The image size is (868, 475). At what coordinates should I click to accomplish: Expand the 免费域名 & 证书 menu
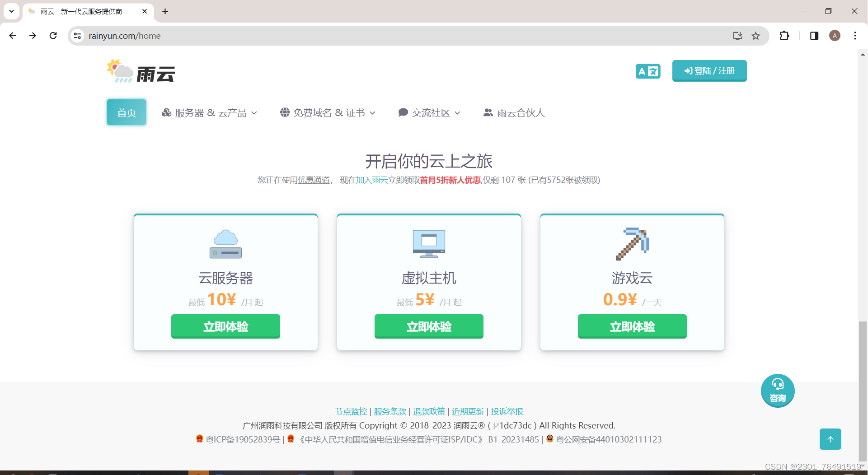[x=328, y=113]
